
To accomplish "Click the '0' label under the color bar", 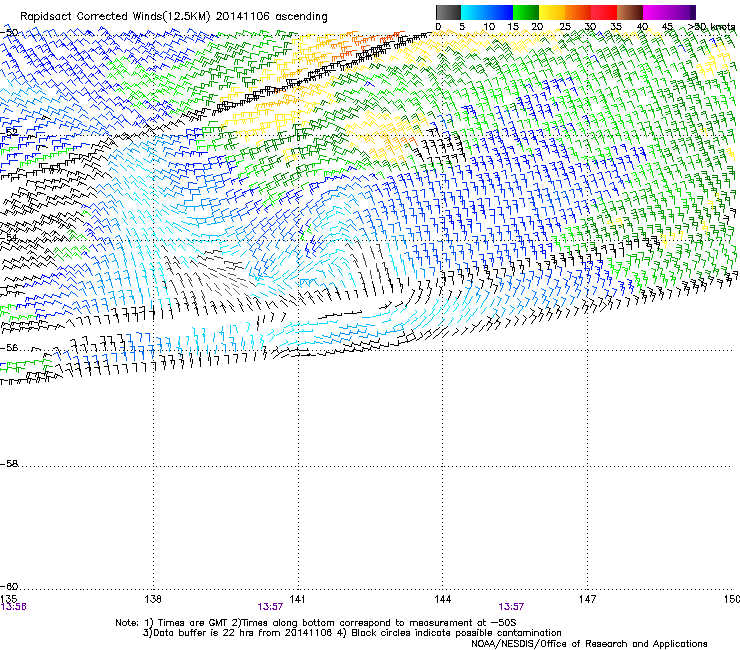I will (438, 27).
